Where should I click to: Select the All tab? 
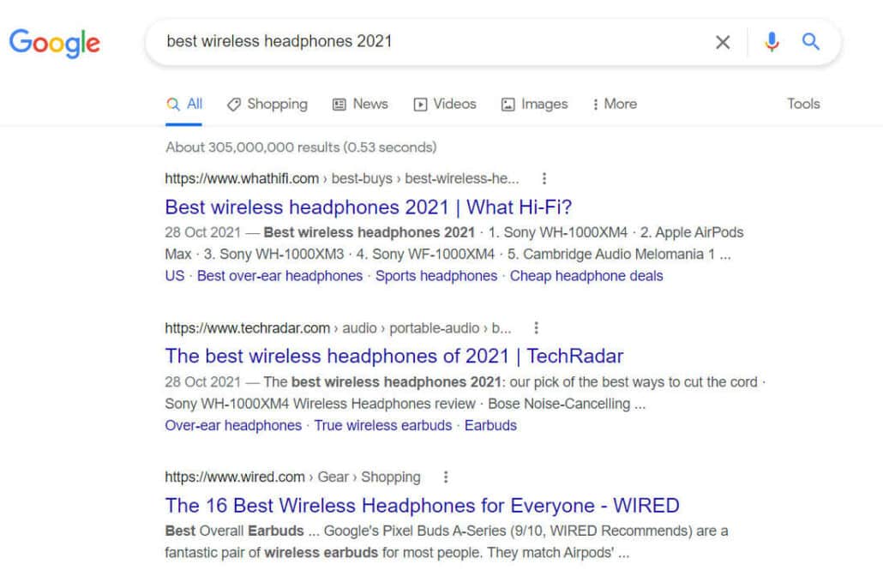pyautogui.click(x=184, y=105)
